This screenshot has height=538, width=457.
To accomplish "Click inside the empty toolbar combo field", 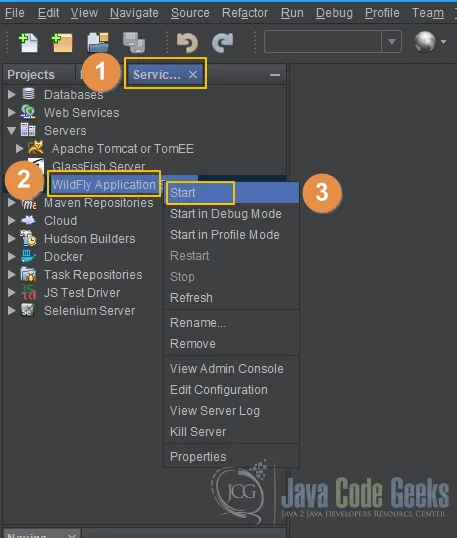I will click(x=323, y=42).
